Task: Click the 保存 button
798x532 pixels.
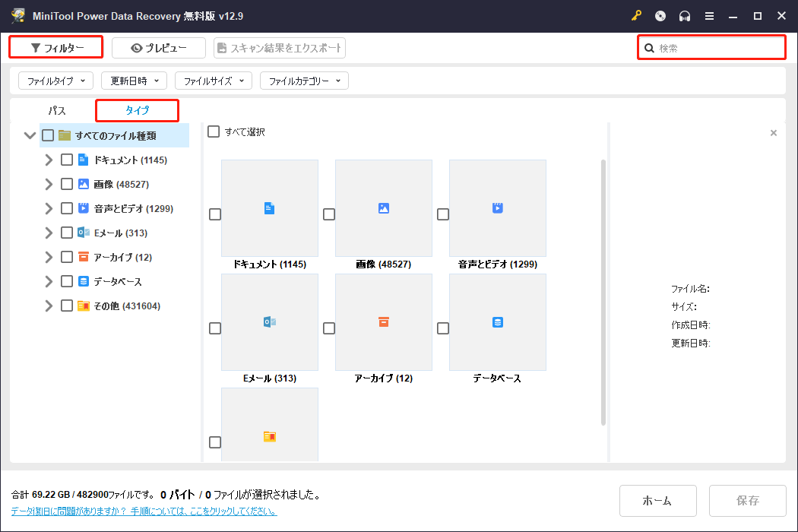Action: tap(748, 500)
